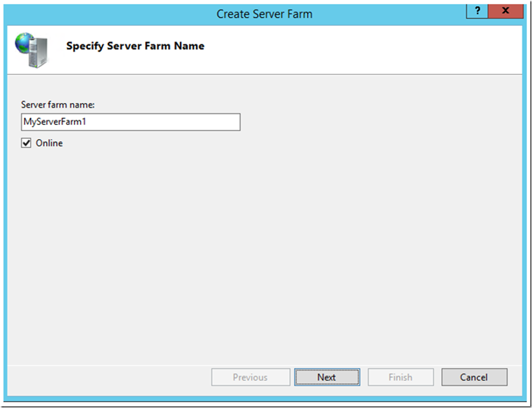Click the grayed-out Finish button
Screen dimensions: 532x408
(x=401, y=377)
